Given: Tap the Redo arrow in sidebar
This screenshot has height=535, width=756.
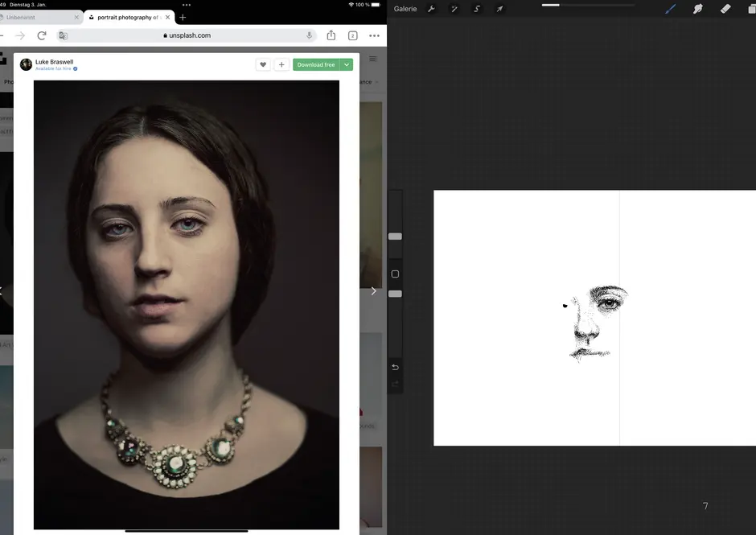Looking at the screenshot, I should (395, 384).
